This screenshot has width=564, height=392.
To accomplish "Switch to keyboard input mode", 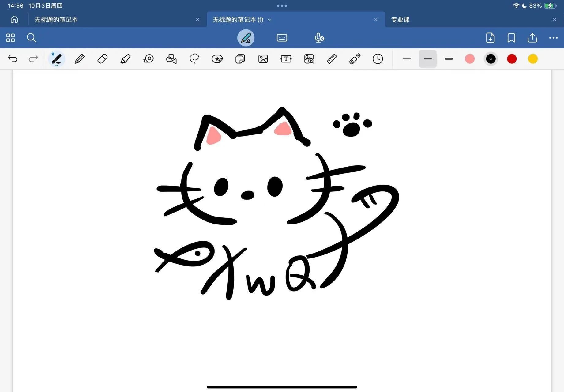I will pos(282,38).
